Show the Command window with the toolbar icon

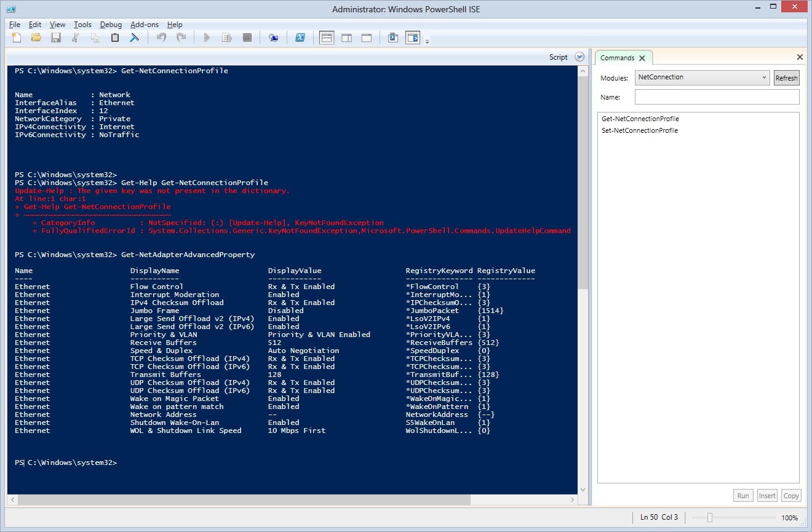pyautogui.click(x=393, y=38)
